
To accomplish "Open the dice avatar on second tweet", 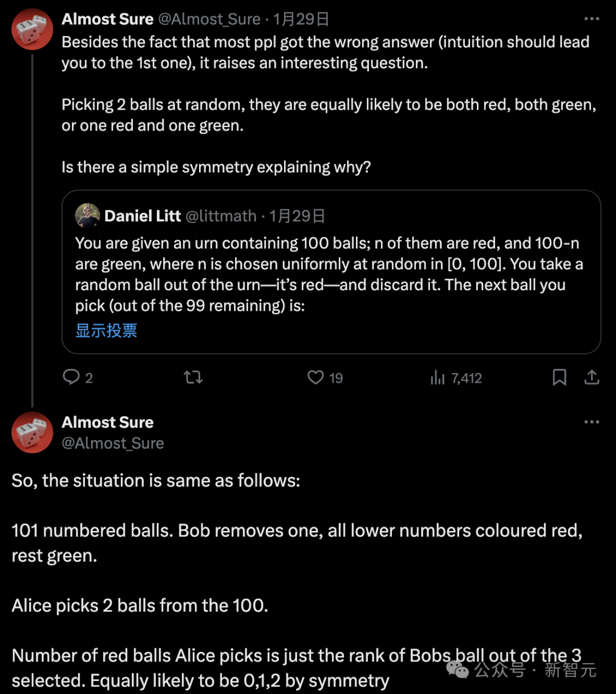I will [x=33, y=432].
